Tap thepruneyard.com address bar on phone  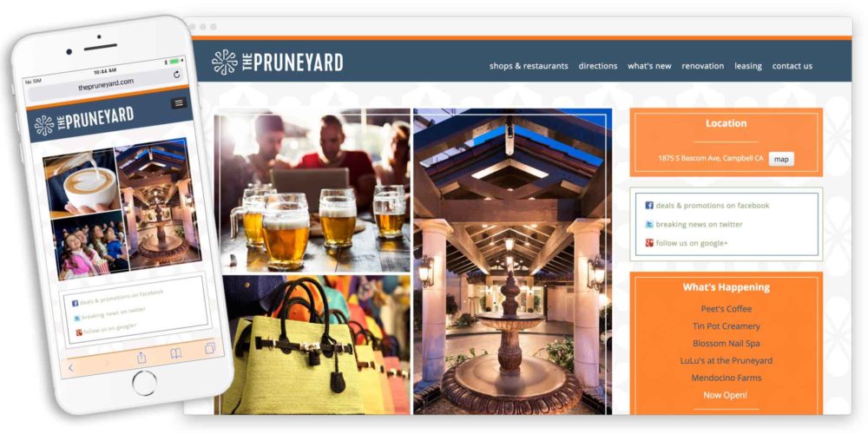105,85
